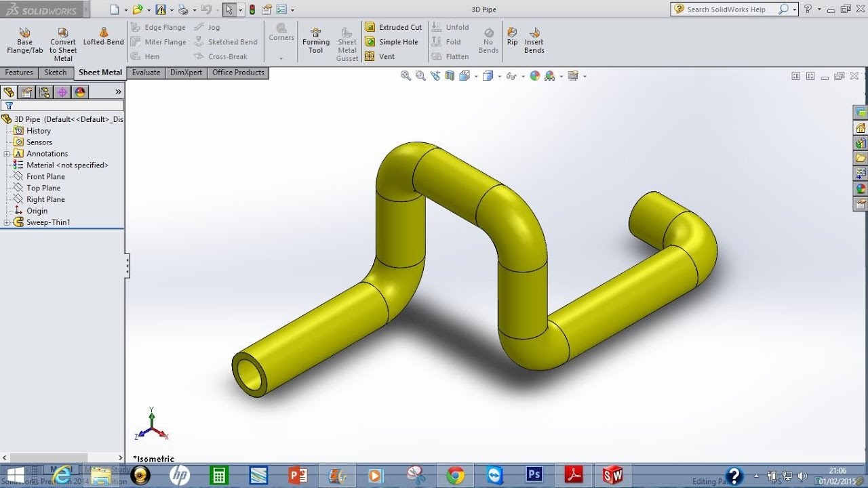Expand the Annotations tree node
868x488 pixels.
click(7, 154)
